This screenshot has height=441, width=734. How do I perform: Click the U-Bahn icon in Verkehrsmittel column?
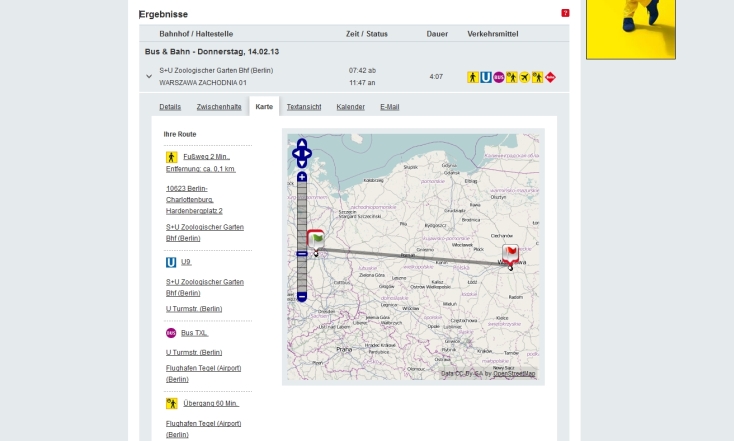(x=486, y=77)
